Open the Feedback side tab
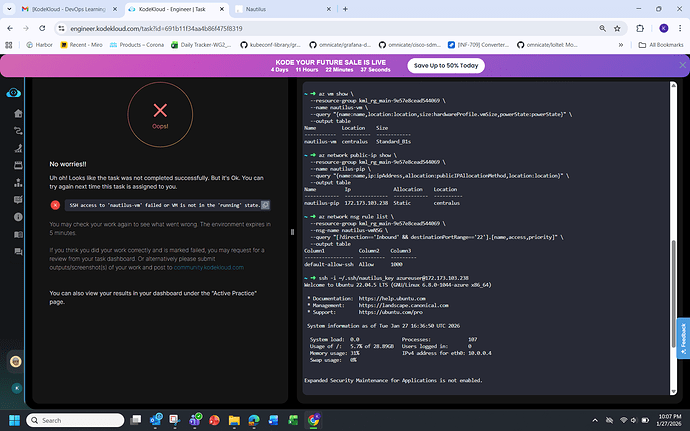Viewport: 690px width, 431px height. tap(683, 339)
